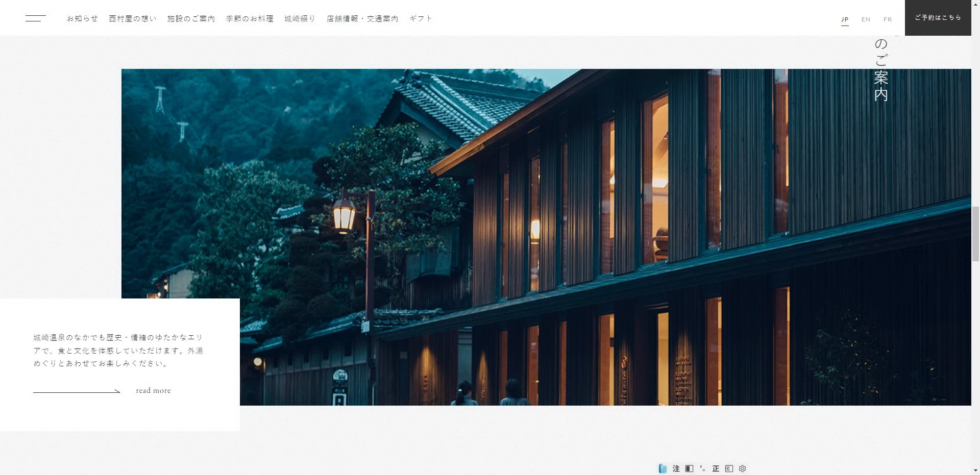Click the vertical のご案内 heading
This screenshot has height=475, width=980.
point(881,69)
